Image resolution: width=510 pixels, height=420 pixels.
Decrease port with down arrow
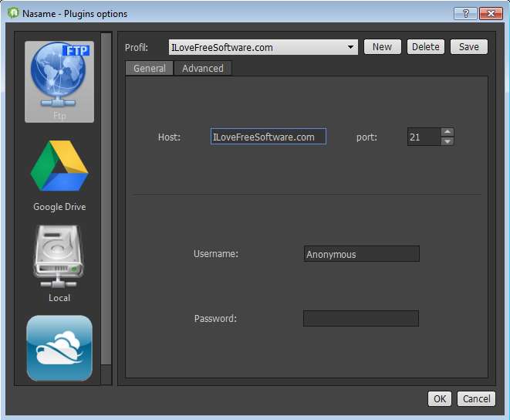pos(448,141)
